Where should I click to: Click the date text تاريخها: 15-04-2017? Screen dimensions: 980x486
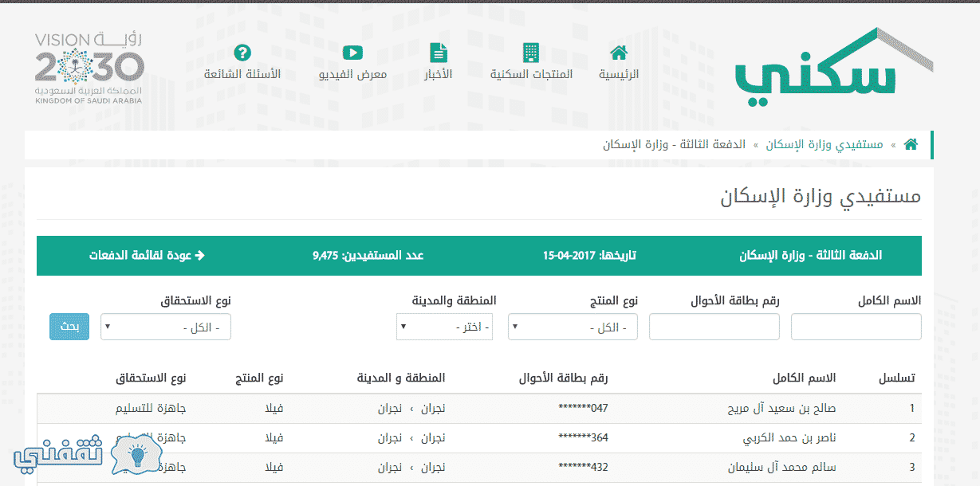(x=590, y=256)
